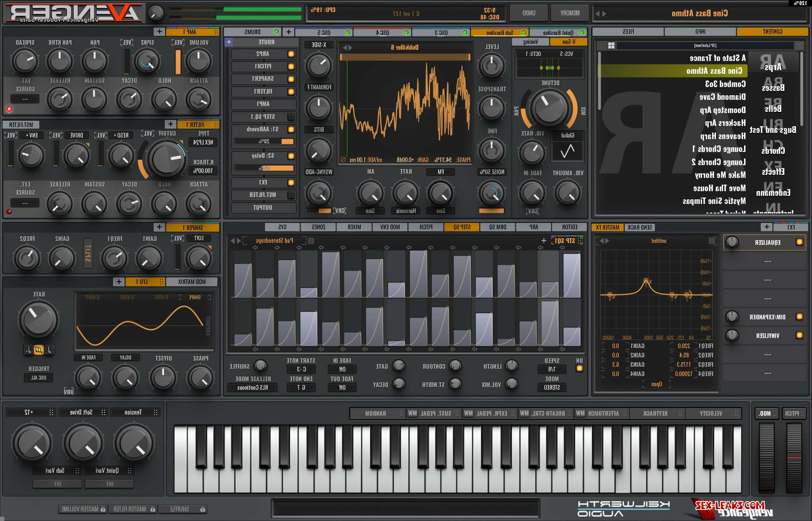Click the Dubkiller 6 waveform navigation arrows
Viewport: 812px width, 521px height.
click(x=348, y=47)
